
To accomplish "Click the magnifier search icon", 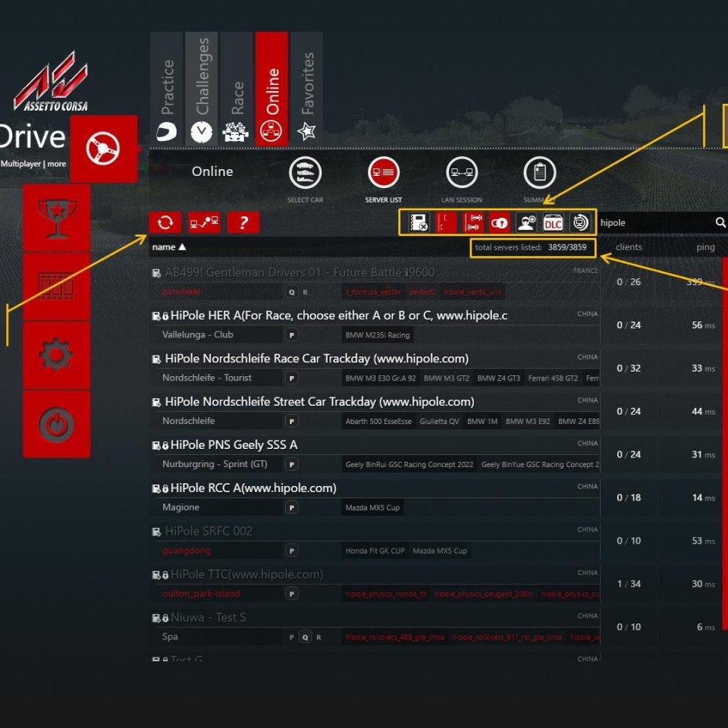I will (720, 222).
